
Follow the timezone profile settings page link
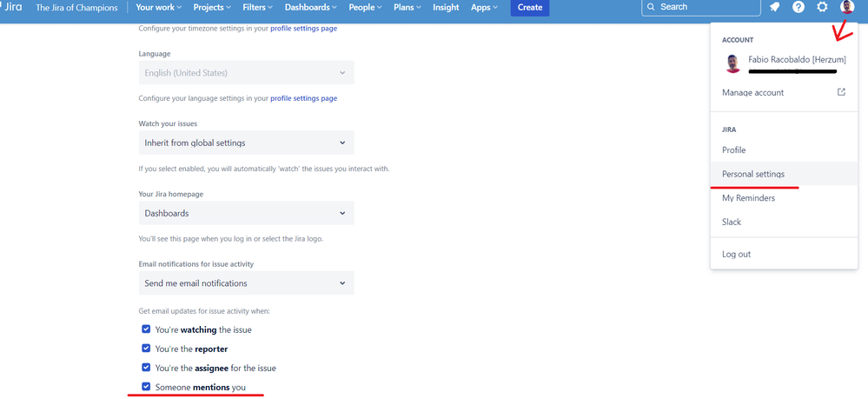303,29
